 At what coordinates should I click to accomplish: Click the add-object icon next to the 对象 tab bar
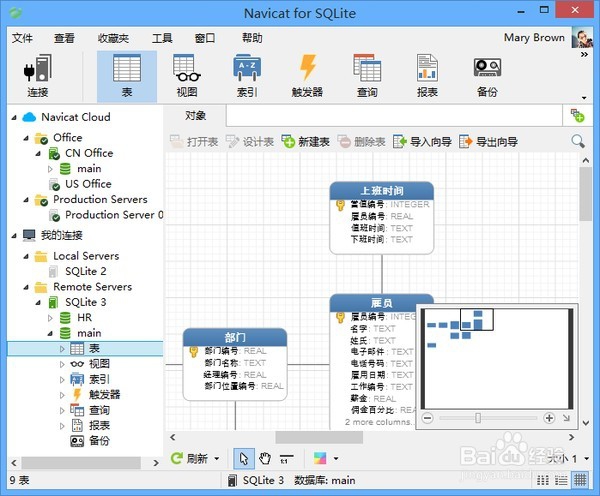577,115
